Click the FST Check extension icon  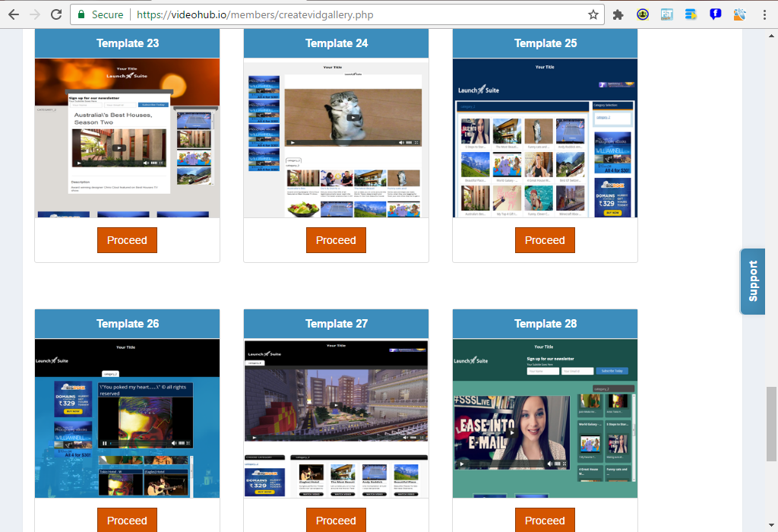(667, 14)
